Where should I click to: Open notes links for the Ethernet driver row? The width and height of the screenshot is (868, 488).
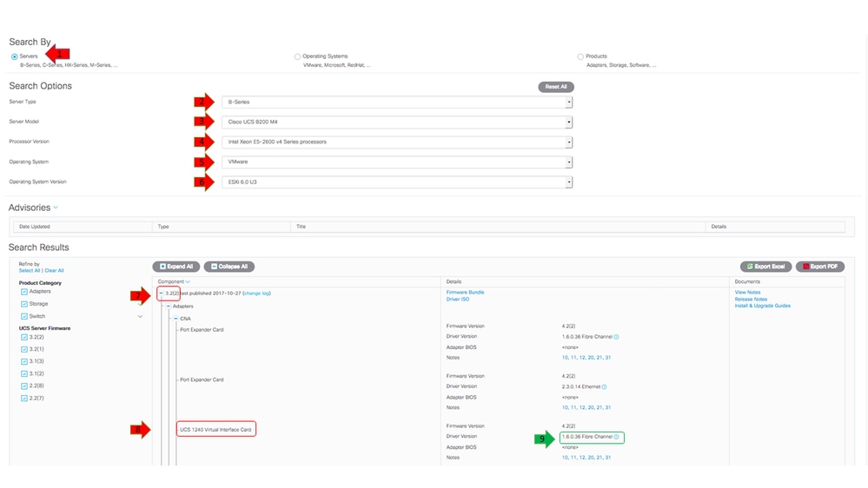[x=586, y=408]
